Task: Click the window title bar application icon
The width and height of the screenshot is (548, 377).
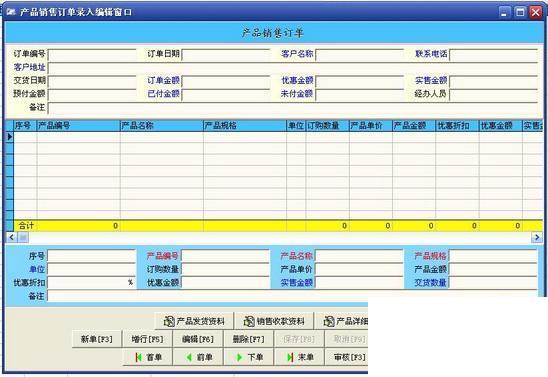Action: [11, 12]
